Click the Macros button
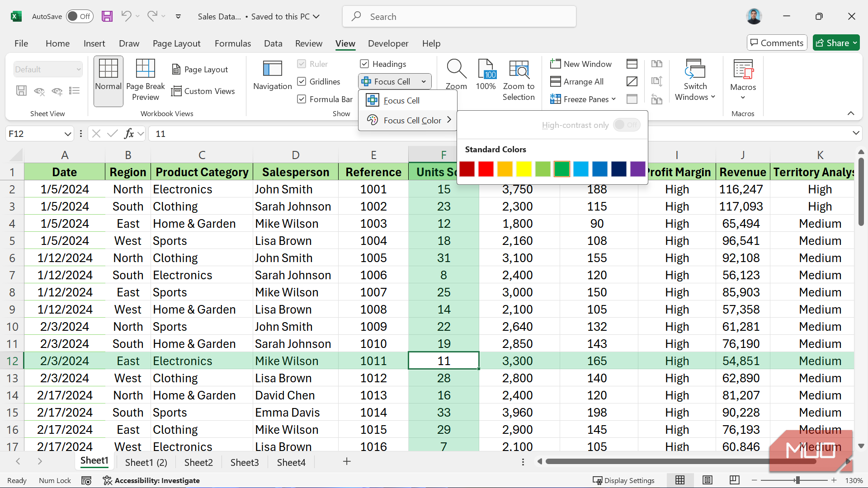 [743, 80]
